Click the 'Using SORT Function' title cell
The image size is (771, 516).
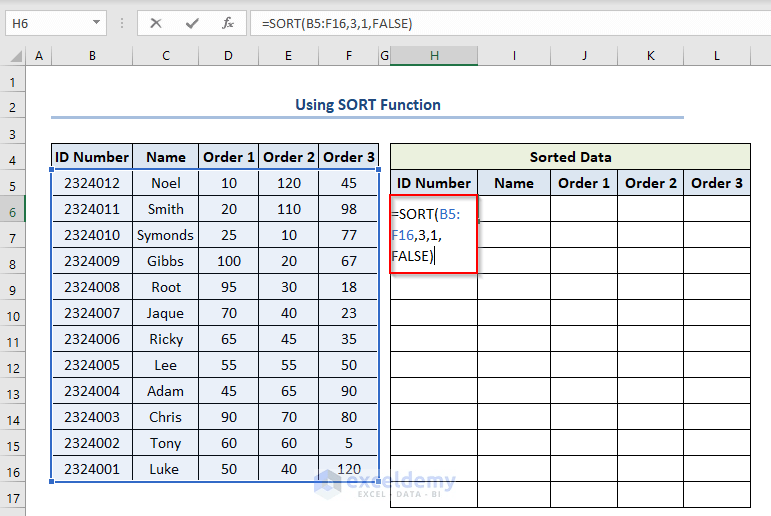click(367, 105)
